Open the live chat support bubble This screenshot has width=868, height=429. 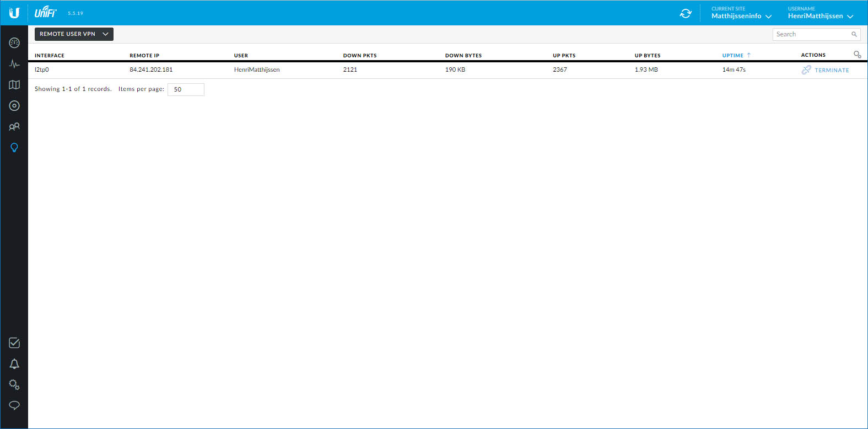coord(14,405)
